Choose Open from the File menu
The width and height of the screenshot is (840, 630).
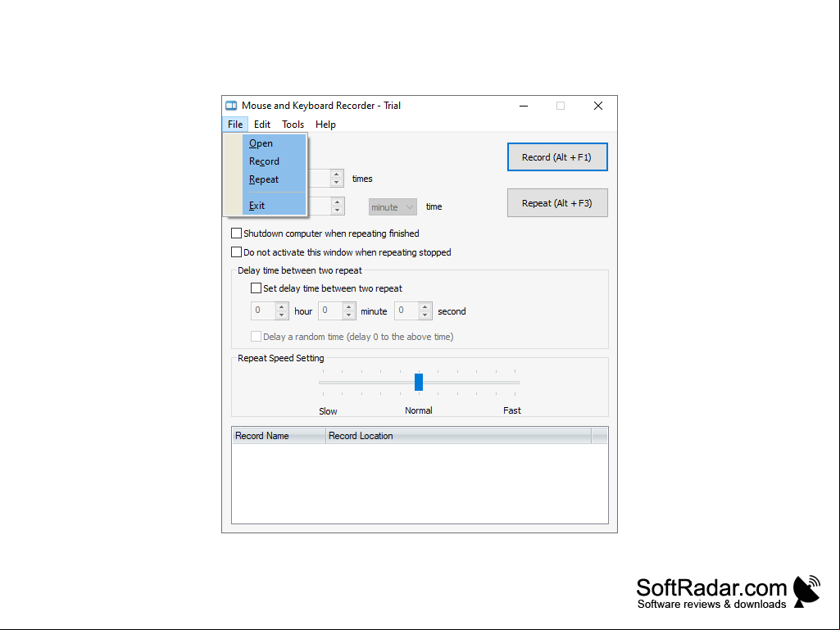275,143
